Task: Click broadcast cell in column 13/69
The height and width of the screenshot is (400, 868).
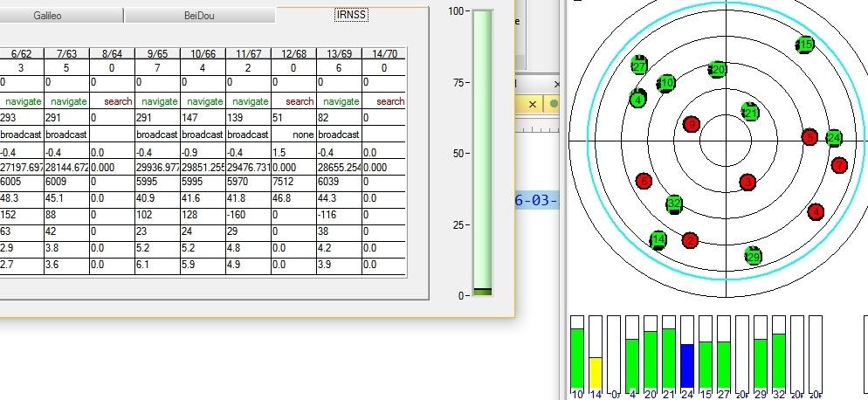Action: point(339,134)
